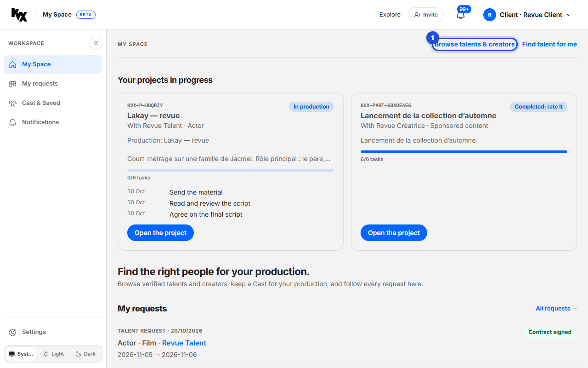Click Find talent for me

point(549,44)
